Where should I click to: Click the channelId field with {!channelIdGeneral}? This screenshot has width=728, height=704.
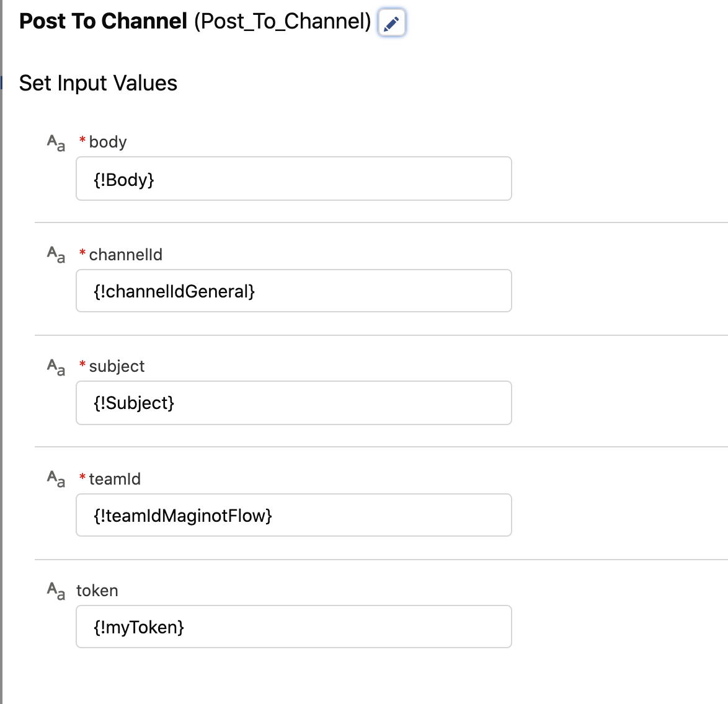click(293, 291)
